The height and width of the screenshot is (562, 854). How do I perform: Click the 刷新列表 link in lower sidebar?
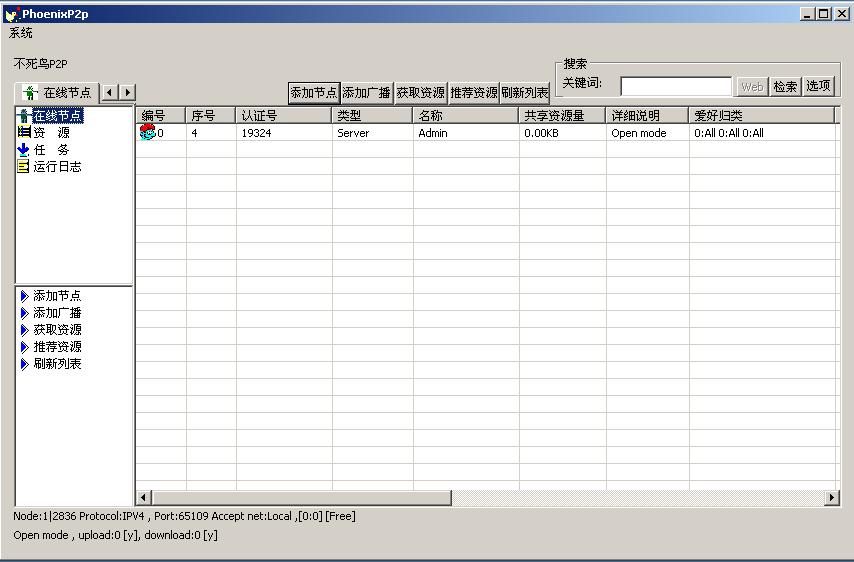point(57,363)
